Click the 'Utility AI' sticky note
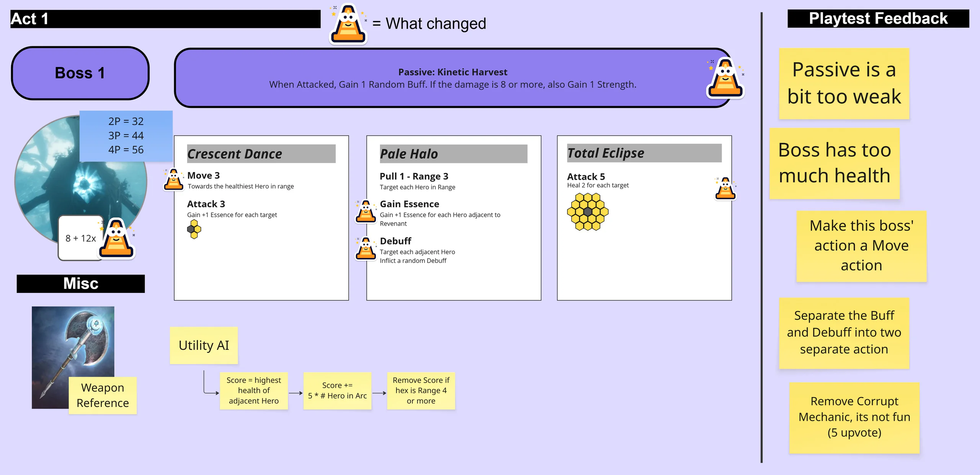Image resolution: width=980 pixels, height=475 pixels. [204, 345]
